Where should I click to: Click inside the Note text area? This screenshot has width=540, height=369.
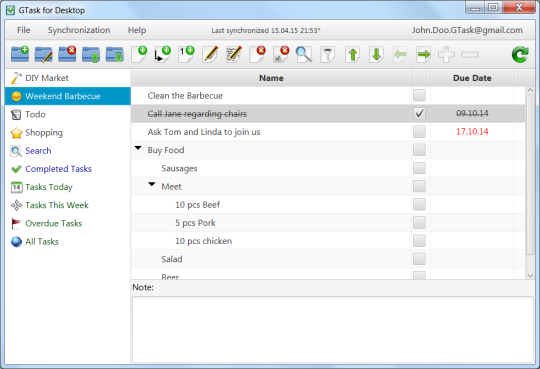pos(333,329)
